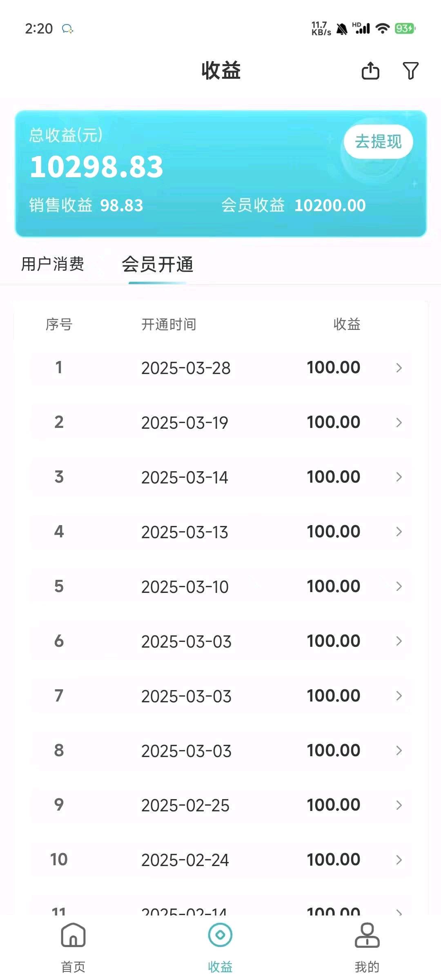Tap the total earnings 10298.83 amount
Screen dimensions: 441x980
[x=97, y=167]
